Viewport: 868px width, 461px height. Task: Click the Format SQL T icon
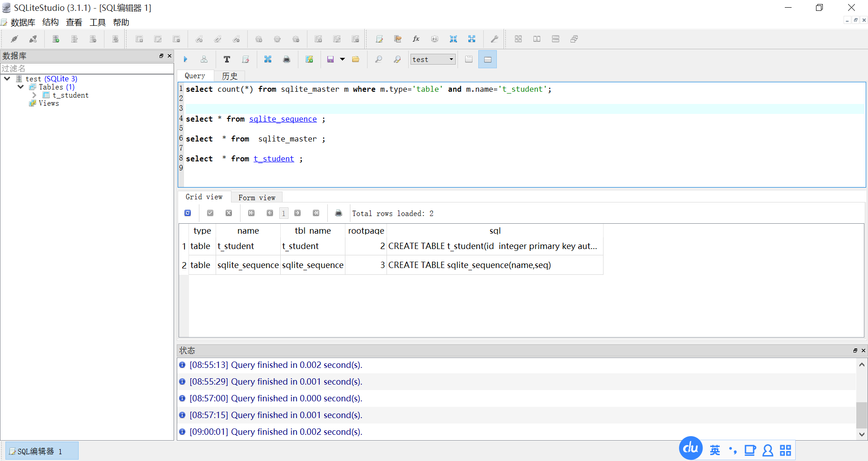point(227,59)
